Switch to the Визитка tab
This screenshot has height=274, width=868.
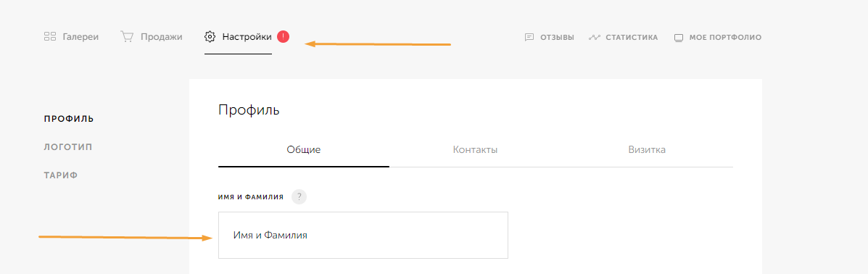647,150
